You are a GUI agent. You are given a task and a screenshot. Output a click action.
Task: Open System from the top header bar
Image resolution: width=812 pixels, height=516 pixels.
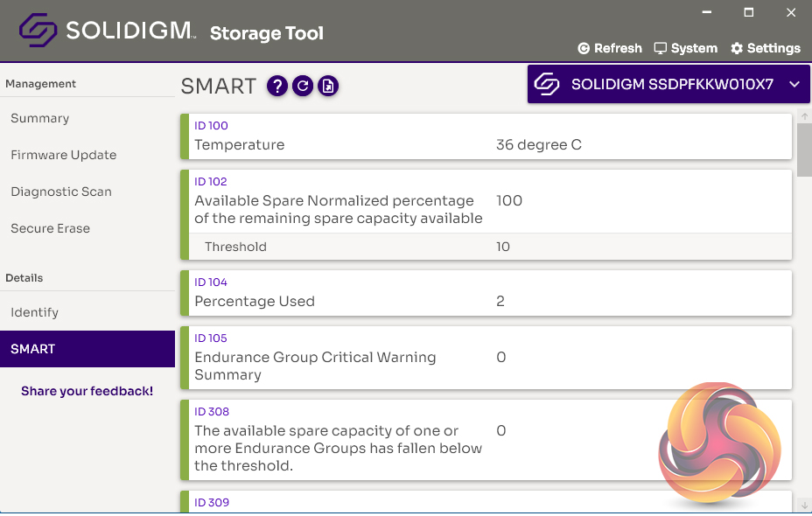click(686, 48)
